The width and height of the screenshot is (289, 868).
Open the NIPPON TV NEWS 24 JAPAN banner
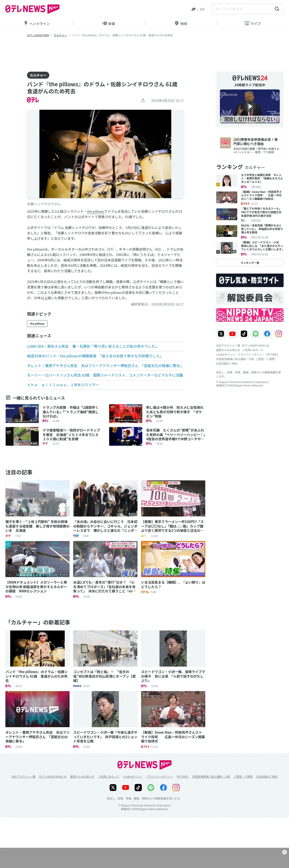[250, 315]
